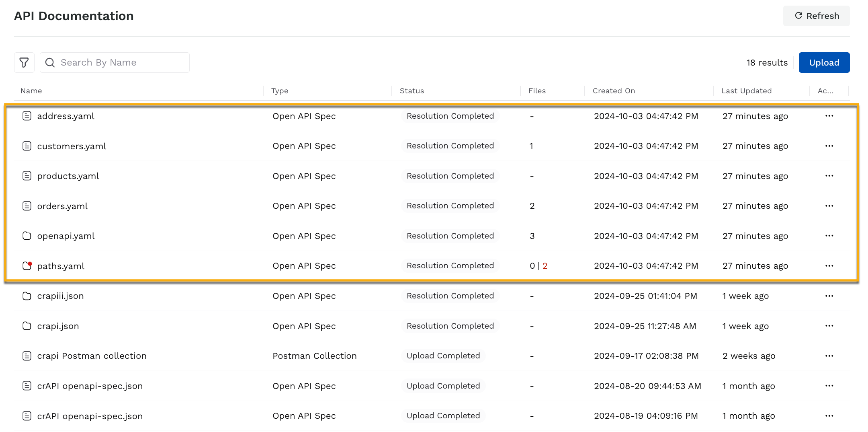Open address.yaml by its name
The height and width of the screenshot is (432, 868).
66,116
